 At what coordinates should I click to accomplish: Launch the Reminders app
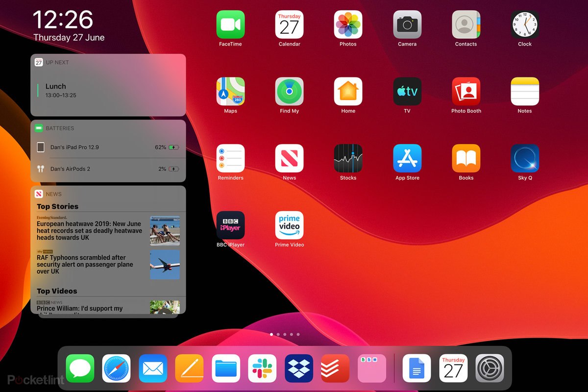click(230, 158)
